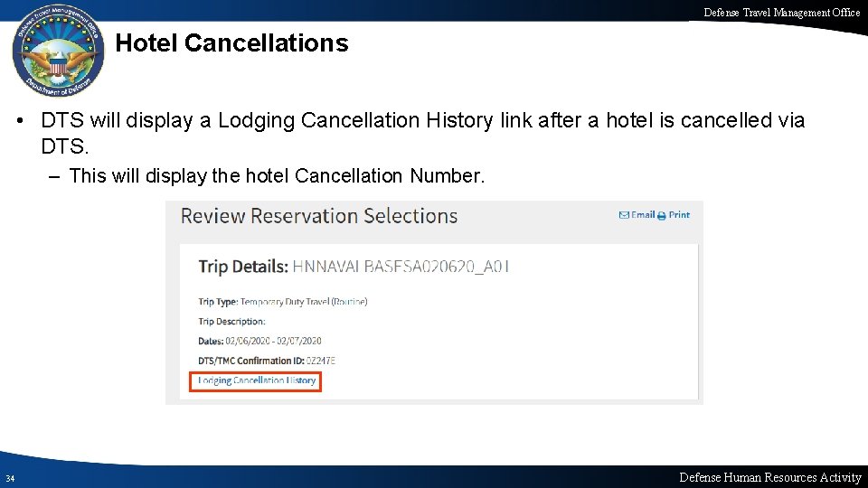Open the Lodging Cancellation History link
The width and height of the screenshot is (868, 488).
tap(257, 380)
